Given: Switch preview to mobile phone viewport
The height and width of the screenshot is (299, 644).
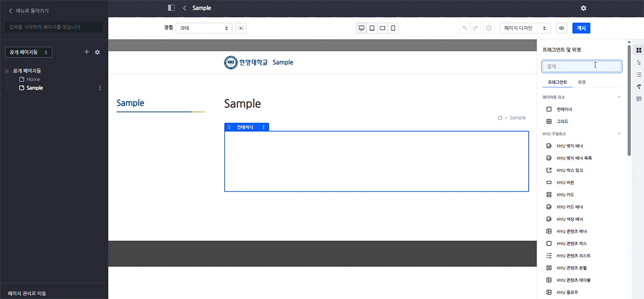Looking at the screenshot, I should (x=393, y=28).
